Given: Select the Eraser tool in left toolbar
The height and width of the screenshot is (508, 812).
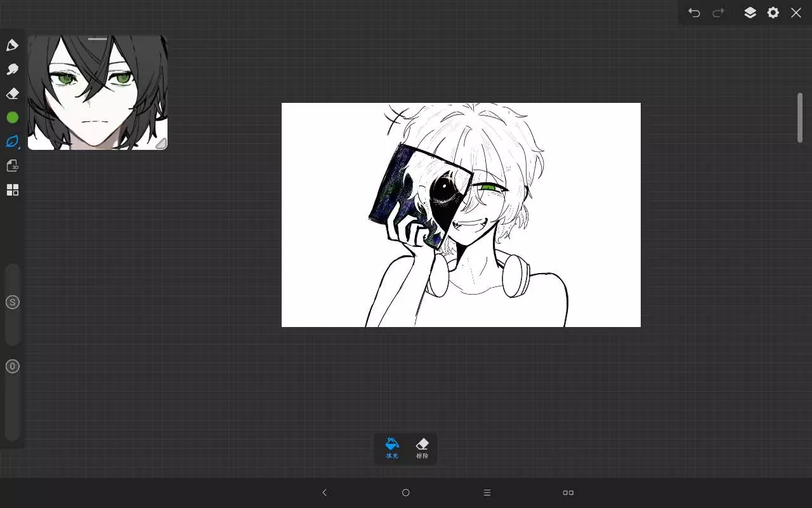Looking at the screenshot, I should [x=12, y=93].
